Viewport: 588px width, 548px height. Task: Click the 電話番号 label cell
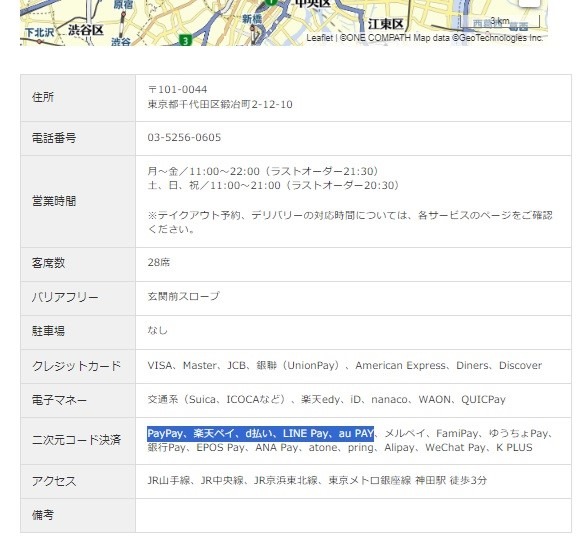(x=78, y=138)
